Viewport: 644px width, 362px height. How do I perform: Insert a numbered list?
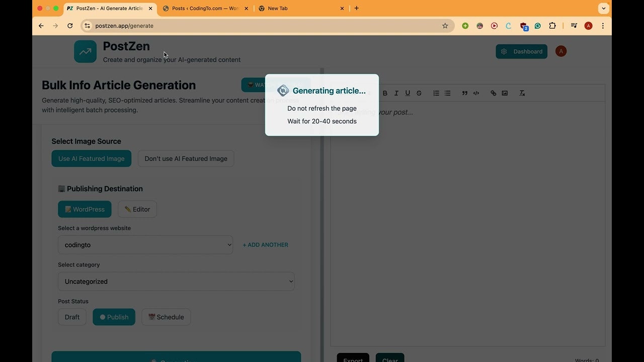(436, 93)
